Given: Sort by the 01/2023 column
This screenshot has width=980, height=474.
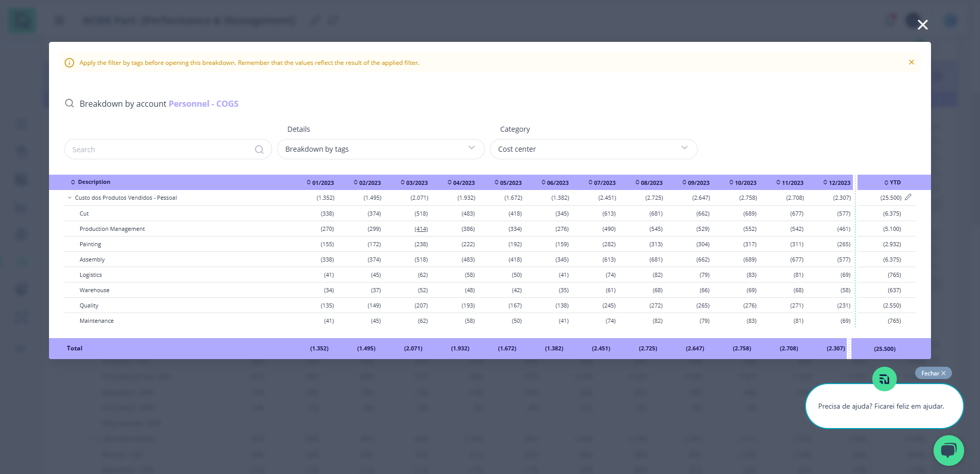Looking at the screenshot, I should [320, 183].
